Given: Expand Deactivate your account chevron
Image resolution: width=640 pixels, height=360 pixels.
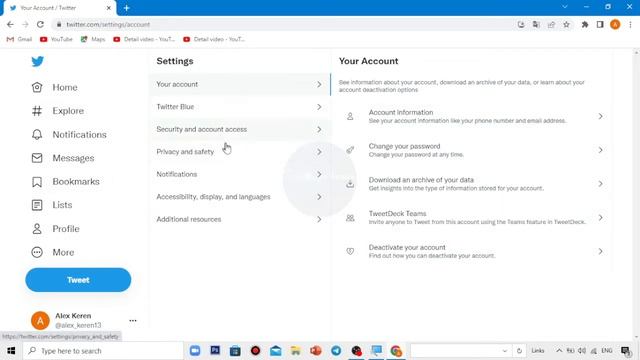Looking at the screenshot, I should [x=600, y=251].
